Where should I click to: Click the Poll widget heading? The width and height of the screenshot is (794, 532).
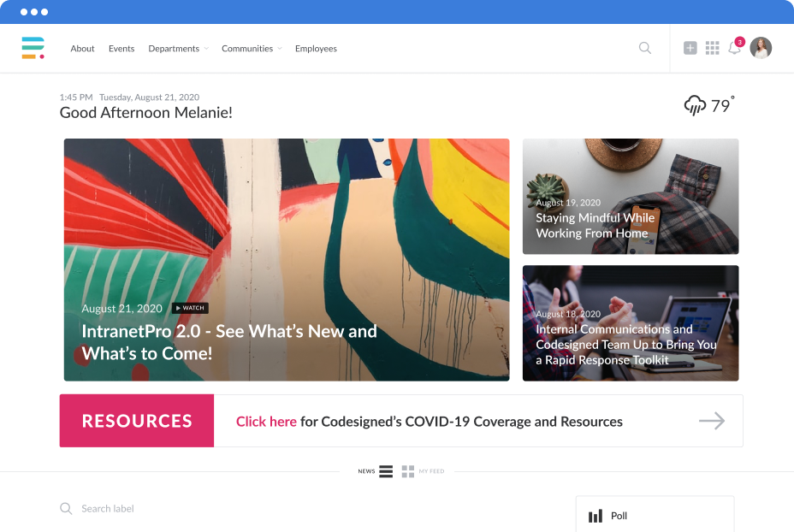pyautogui.click(x=619, y=516)
